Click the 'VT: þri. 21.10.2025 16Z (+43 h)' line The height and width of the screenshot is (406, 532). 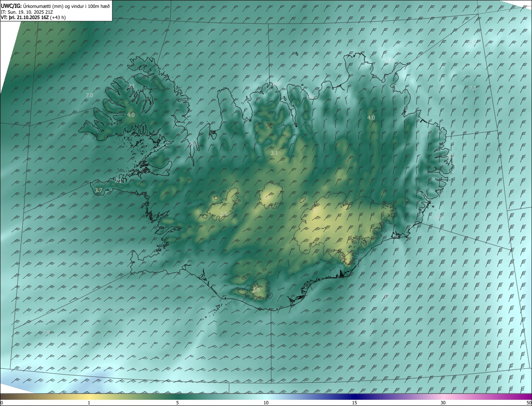pyautogui.click(x=33, y=17)
